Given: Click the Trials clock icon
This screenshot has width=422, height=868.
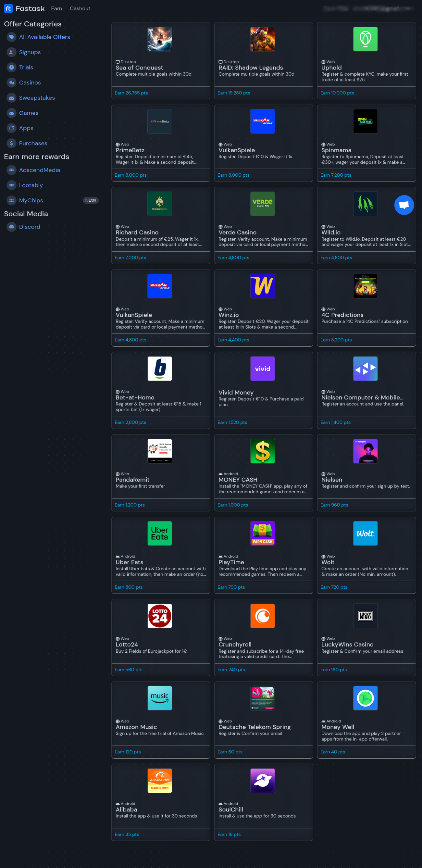Looking at the screenshot, I should (12, 67).
